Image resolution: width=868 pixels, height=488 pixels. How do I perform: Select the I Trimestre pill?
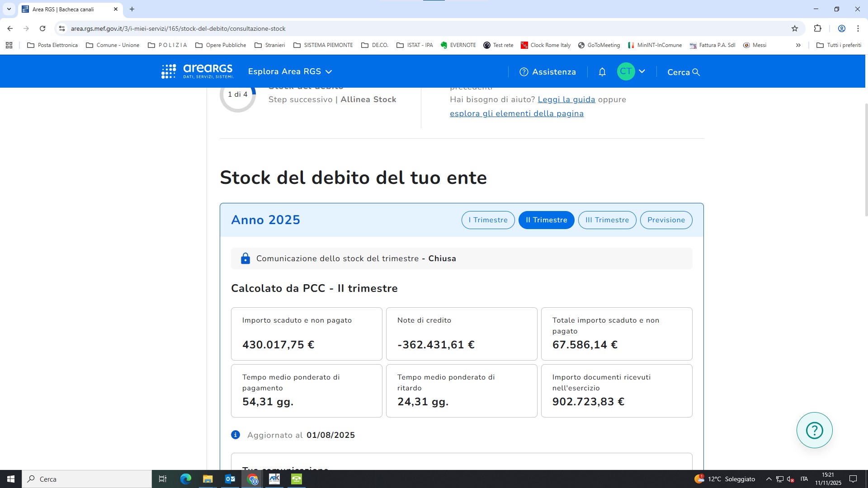tap(488, 220)
